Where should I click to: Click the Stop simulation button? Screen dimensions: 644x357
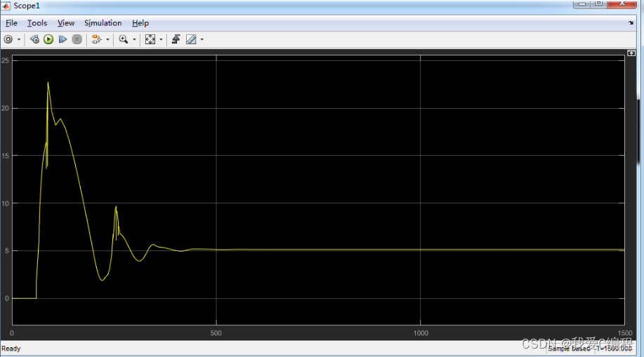[x=77, y=40]
